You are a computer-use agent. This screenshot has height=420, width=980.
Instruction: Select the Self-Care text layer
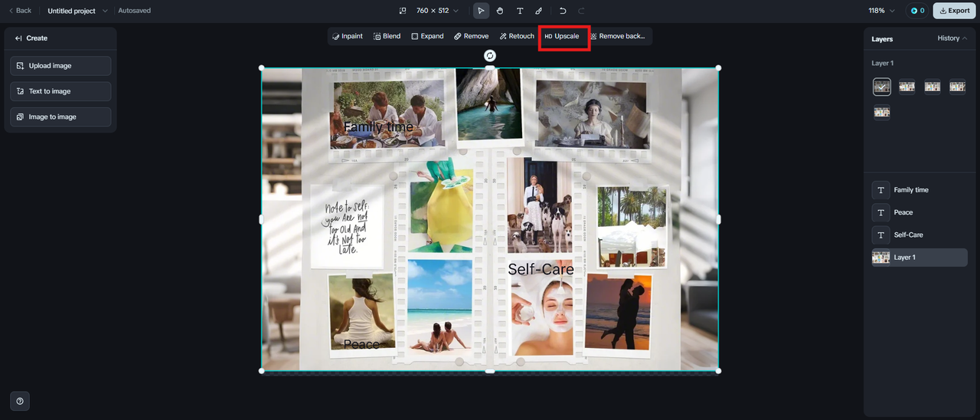click(920, 235)
